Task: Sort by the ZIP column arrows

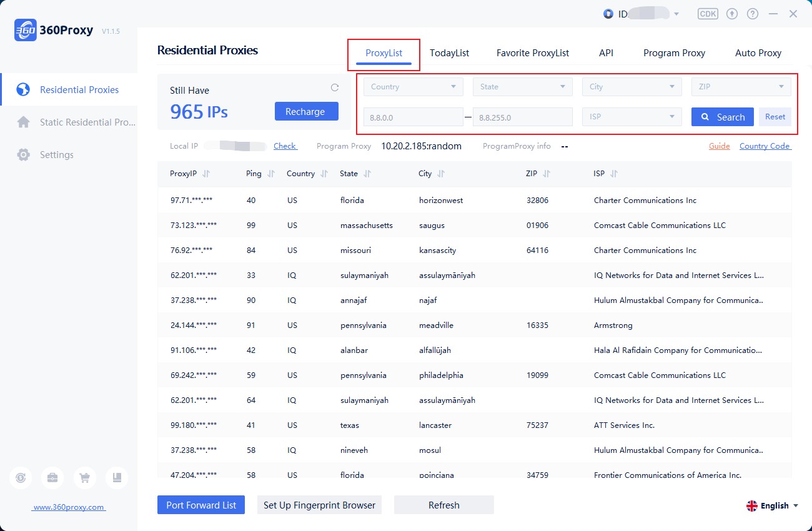Action: coord(546,174)
